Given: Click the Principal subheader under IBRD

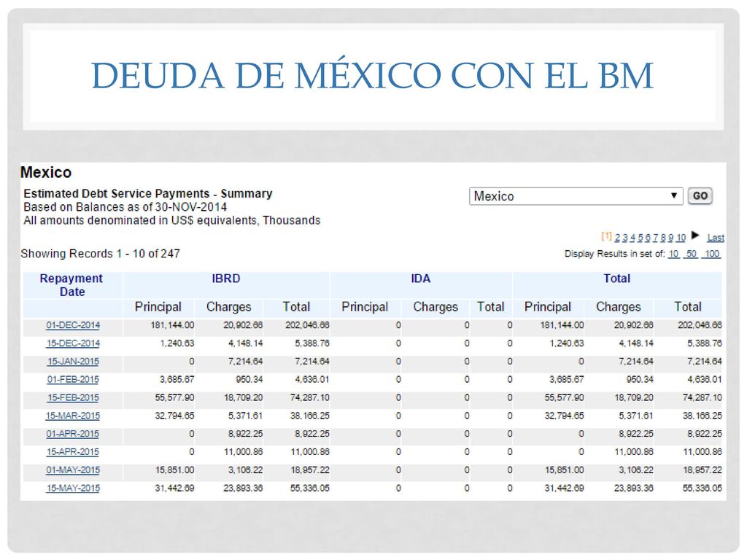Looking at the screenshot, I should (158, 307).
